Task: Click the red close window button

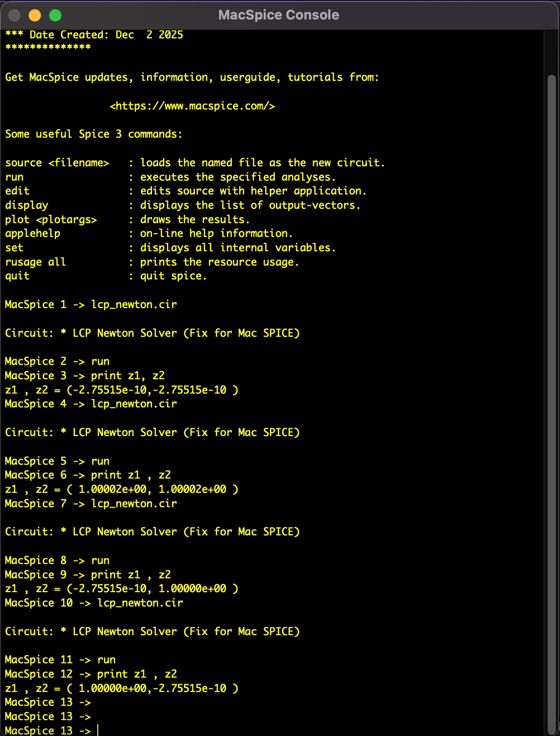Action: (14, 15)
